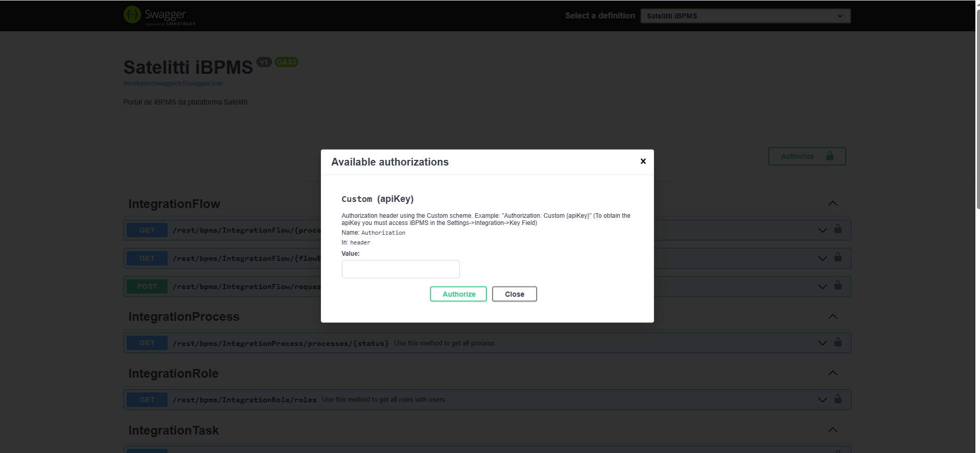Expand the IntegrationRole/roles endpoint arrow
Viewport: 980px width, 453px height.
tap(823, 400)
